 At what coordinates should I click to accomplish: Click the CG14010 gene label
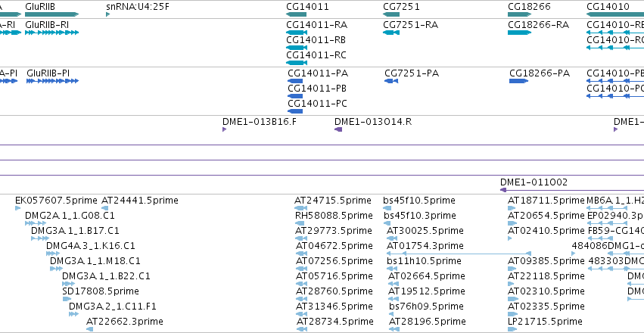pyautogui.click(x=608, y=7)
